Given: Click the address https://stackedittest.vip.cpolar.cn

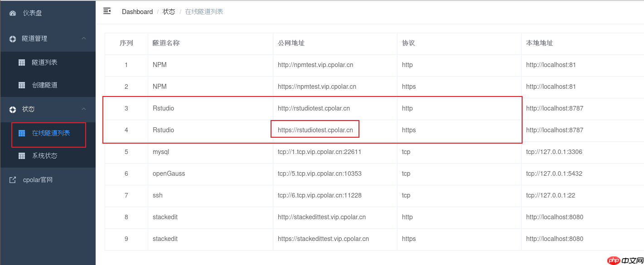Looking at the screenshot, I should click(323, 239).
